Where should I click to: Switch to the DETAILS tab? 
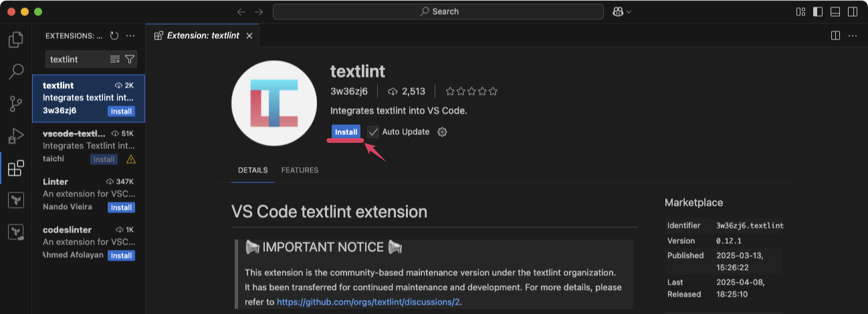tap(253, 170)
